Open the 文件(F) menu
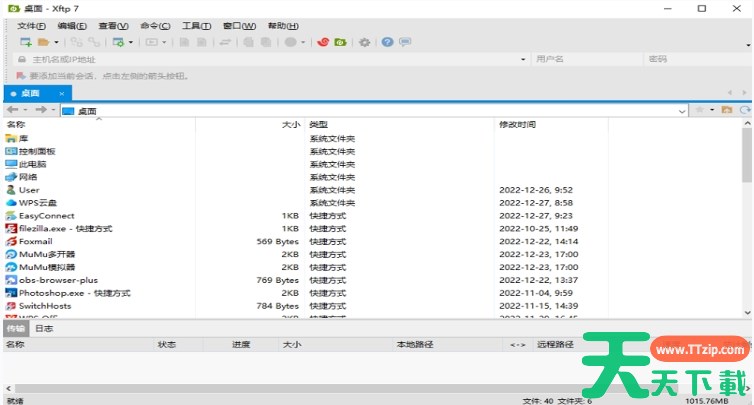The height and width of the screenshot is (405, 754). 32,25
